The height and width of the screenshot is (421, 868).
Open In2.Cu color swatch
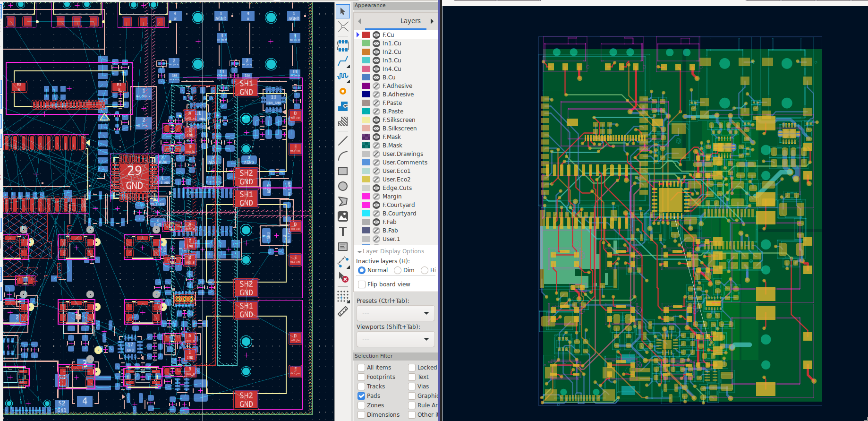[366, 52]
